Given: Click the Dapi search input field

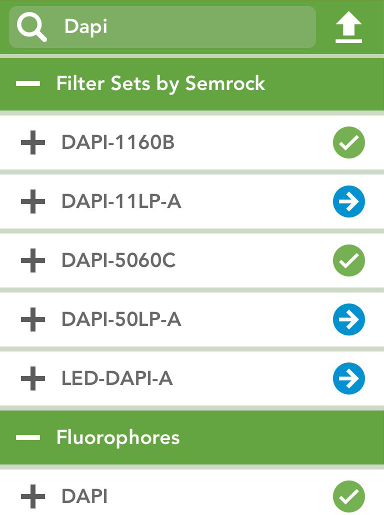Looking at the screenshot, I should (x=162, y=27).
